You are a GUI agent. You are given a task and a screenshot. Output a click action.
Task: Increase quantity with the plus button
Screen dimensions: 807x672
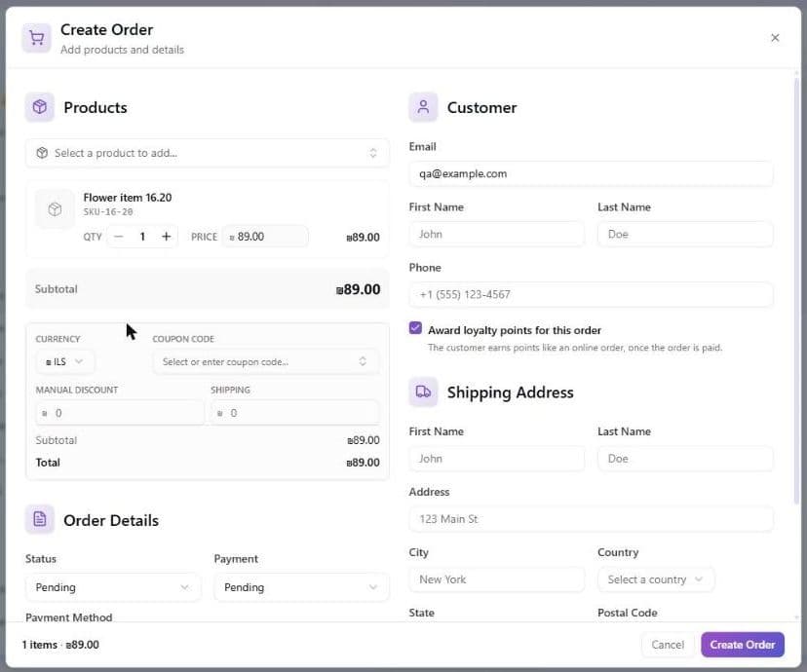166,237
